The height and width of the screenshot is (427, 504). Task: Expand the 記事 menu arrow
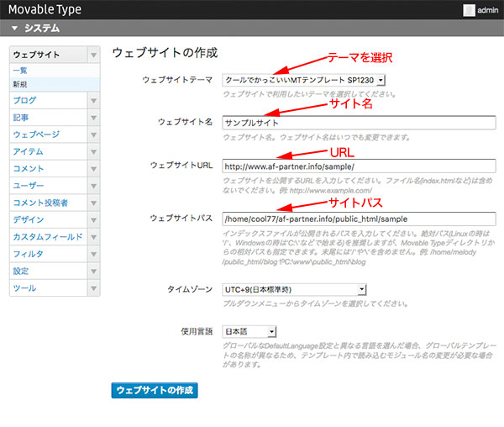pyautogui.click(x=93, y=118)
